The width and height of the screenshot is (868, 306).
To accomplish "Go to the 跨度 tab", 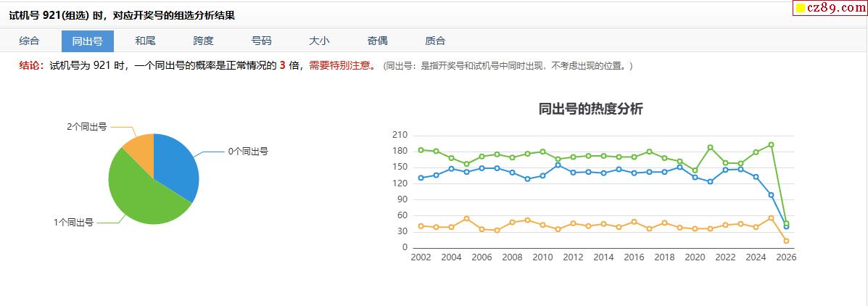I will pyautogui.click(x=203, y=41).
